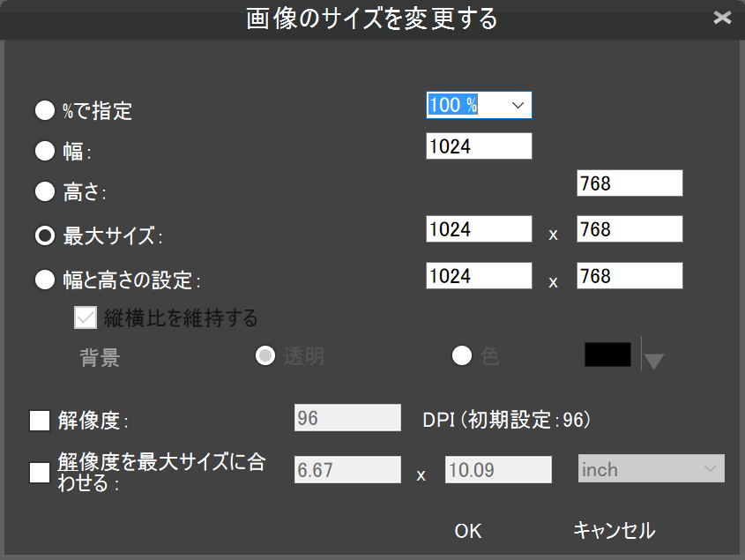This screenshot has height=560, width=745.
Task: Click the 高さ height field showing 768
Action: coord(630,183)
